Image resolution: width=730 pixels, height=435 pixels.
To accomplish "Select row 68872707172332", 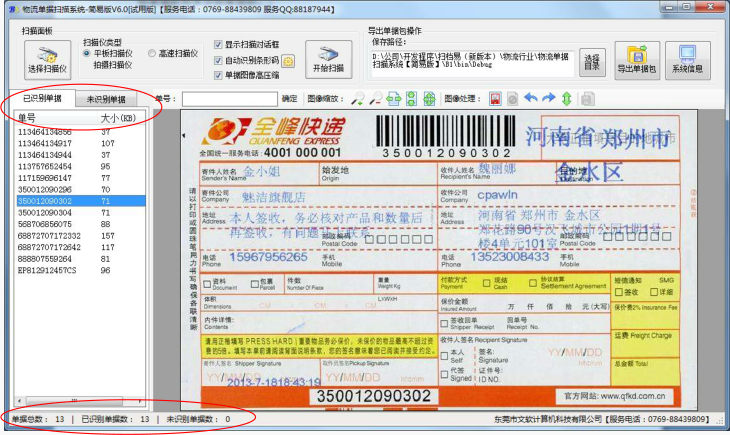I will [80, 236].
